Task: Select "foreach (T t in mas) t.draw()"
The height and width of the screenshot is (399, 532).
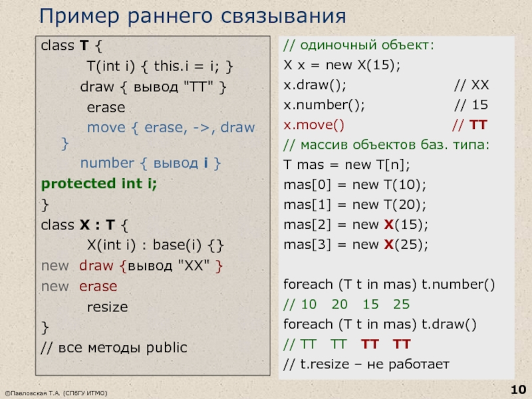Action: 380,325
